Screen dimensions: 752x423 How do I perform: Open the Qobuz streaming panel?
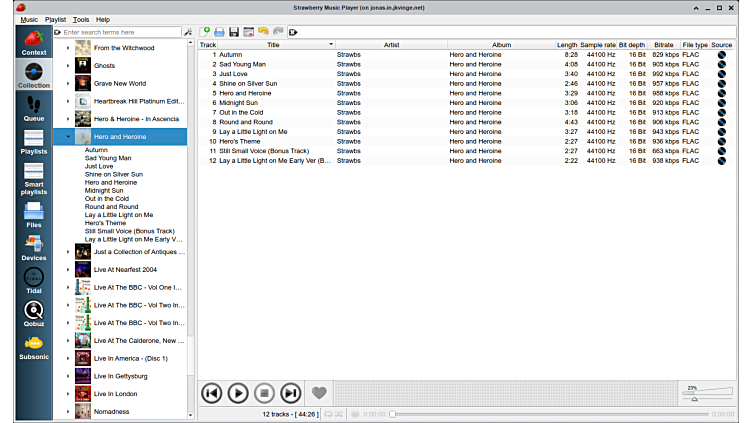(33, 316)
